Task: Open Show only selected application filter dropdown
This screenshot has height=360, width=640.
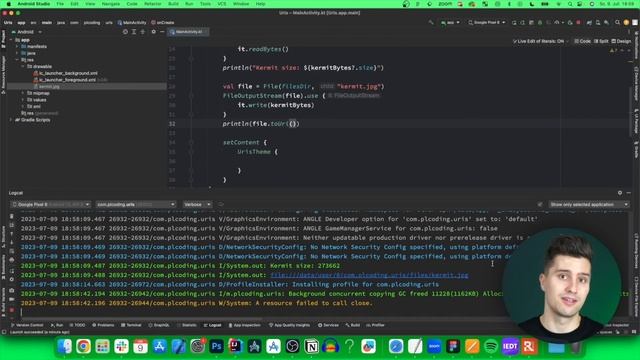Action: coord(588,204)
